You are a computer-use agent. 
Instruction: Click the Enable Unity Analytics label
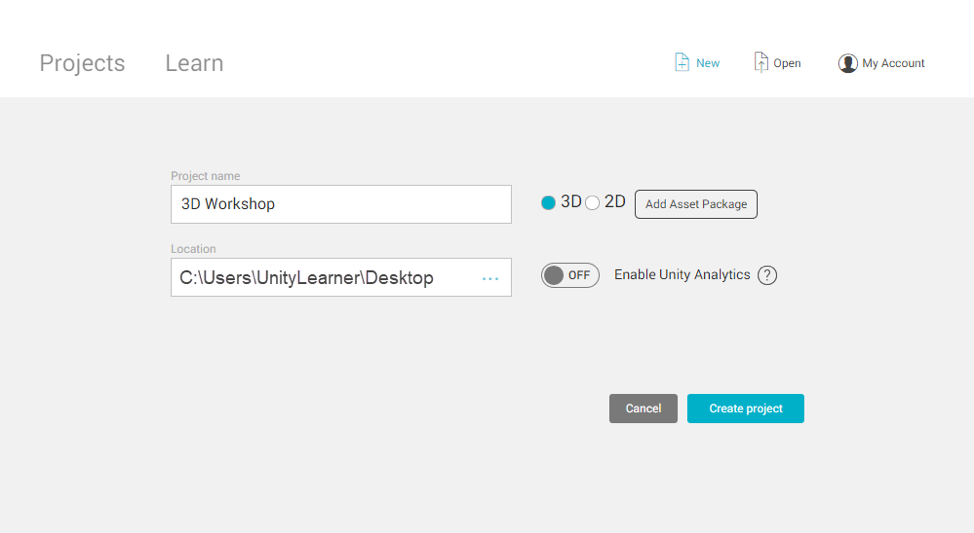pyautogui.click(x=682, y=275)
